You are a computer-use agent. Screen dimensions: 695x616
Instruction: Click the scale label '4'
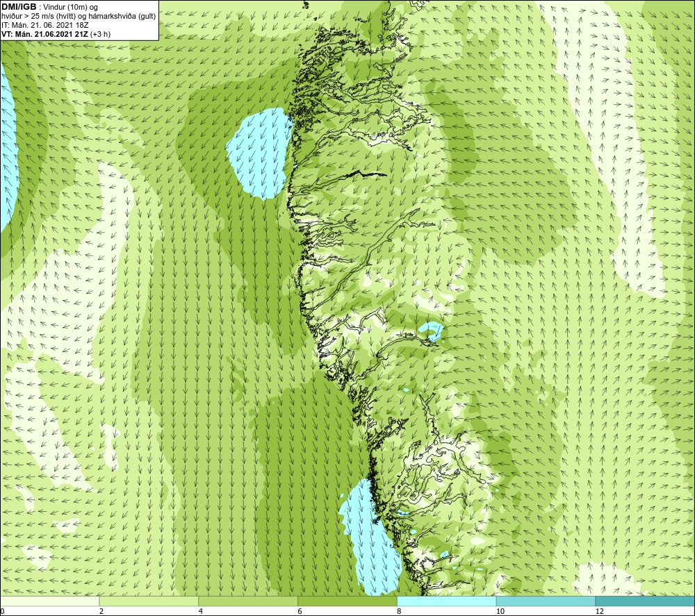[201, 611]
